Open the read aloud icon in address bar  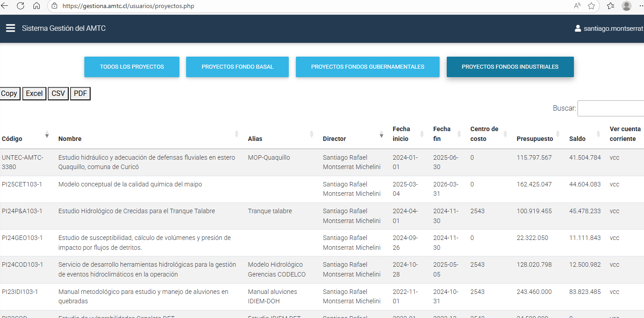click(x=578, y=6)
